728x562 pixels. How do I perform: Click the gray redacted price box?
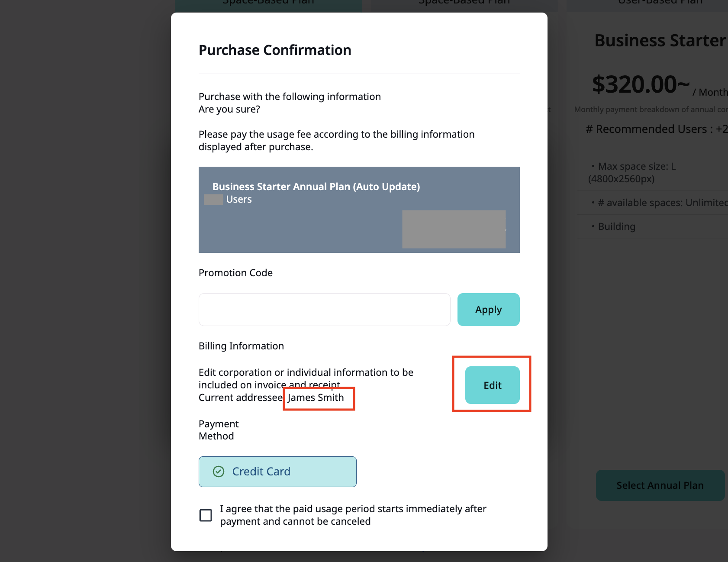(x=454, y=229)
